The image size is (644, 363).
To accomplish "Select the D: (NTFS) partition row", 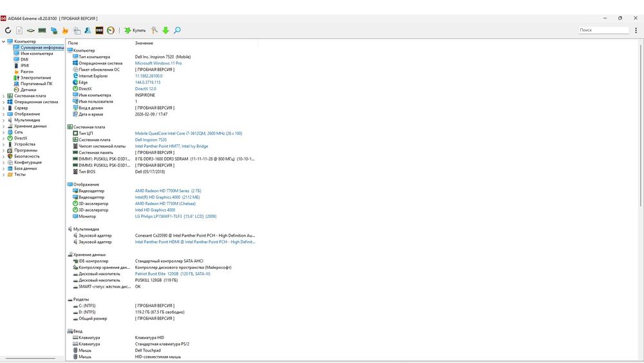I will point(162,312).
